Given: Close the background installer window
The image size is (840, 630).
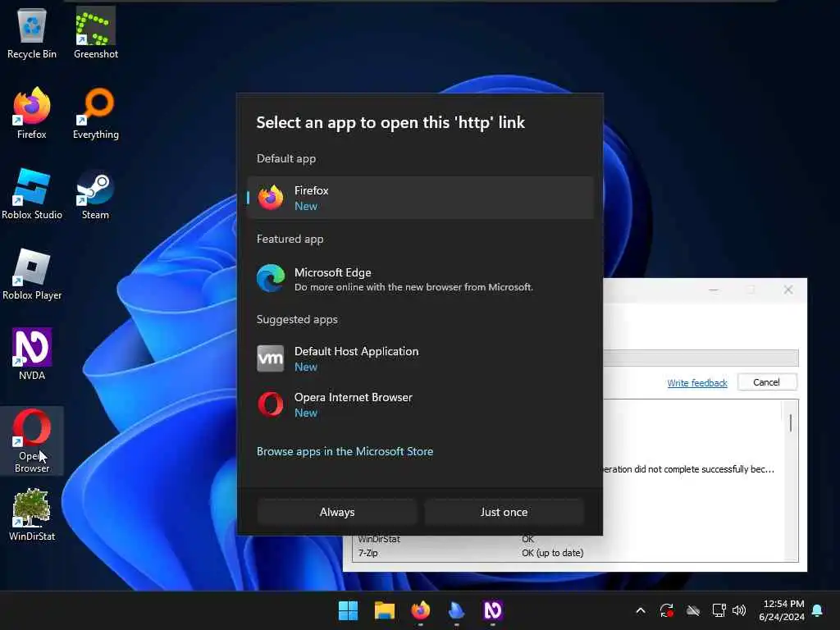Looking at the screenshot, I should point(788,290).
